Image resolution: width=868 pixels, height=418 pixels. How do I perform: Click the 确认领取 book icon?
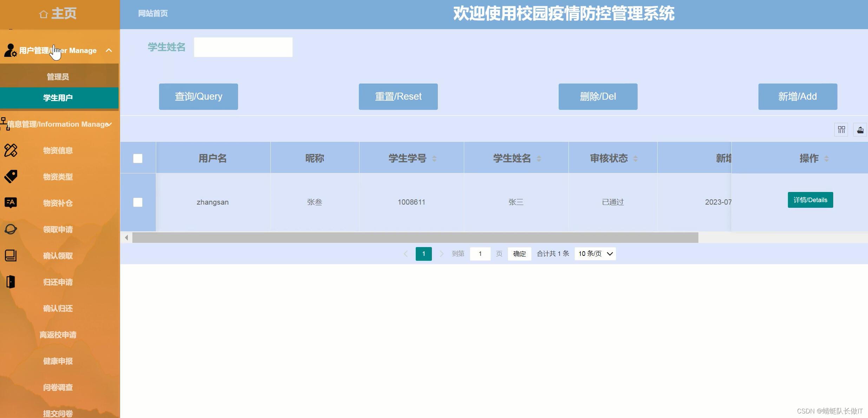tap(11, 256)
